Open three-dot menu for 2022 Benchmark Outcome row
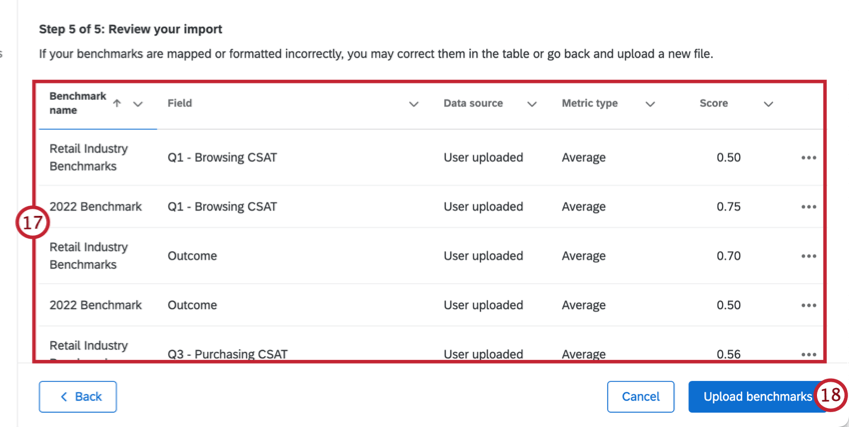850x427 pixels. click(808, 305)
